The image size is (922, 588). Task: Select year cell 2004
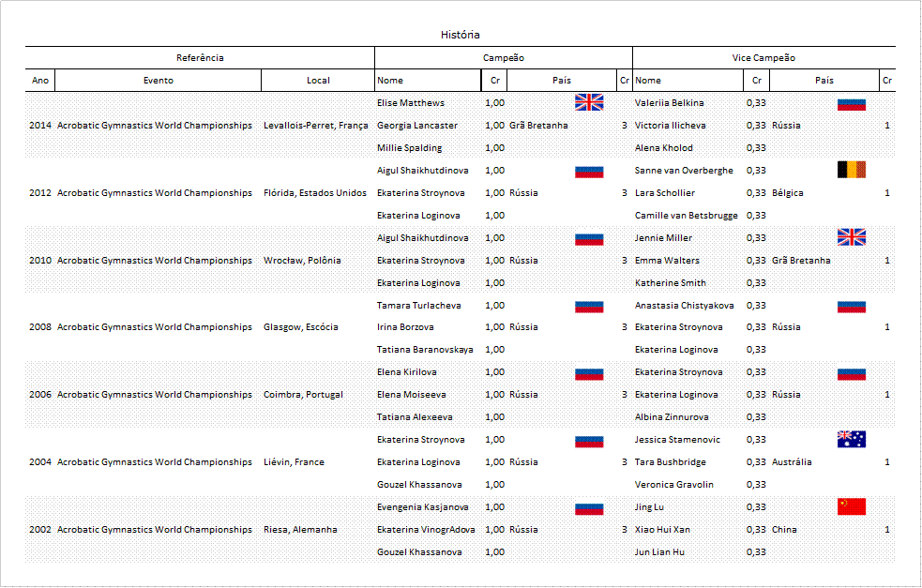click(40, 462)
